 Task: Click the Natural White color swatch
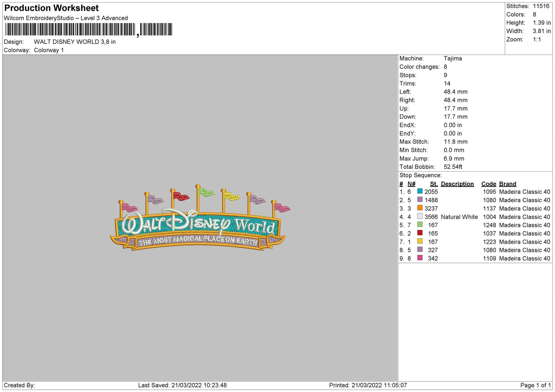[x=420, y=217]
